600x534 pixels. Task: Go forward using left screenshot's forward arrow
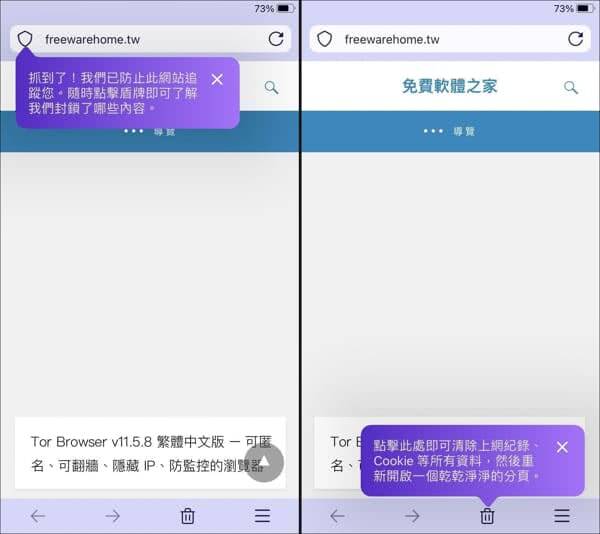112,516
